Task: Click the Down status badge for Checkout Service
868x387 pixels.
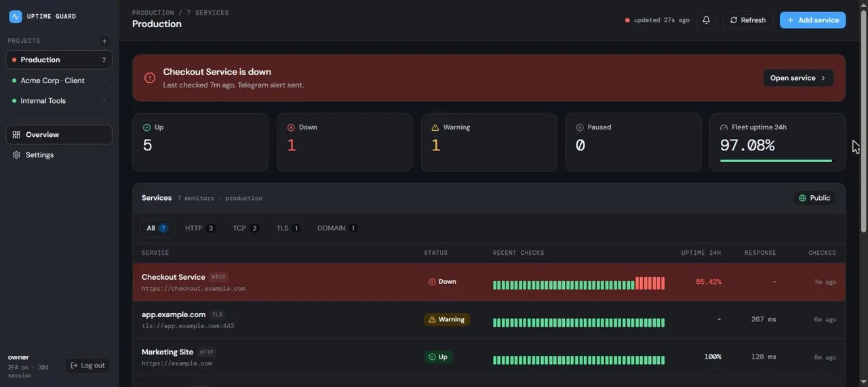Action: click(x=442, y=282)
